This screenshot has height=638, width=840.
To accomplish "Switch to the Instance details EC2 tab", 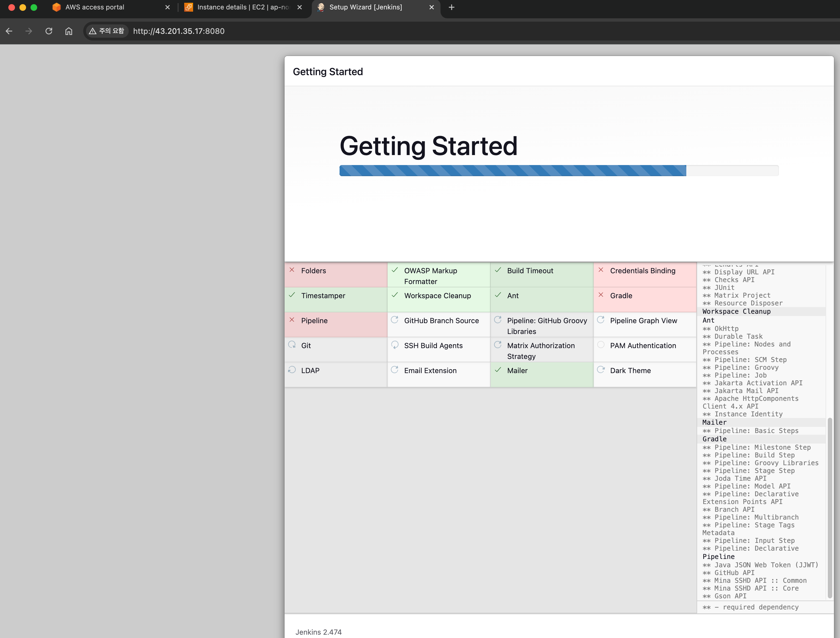I will coord(243,7).
